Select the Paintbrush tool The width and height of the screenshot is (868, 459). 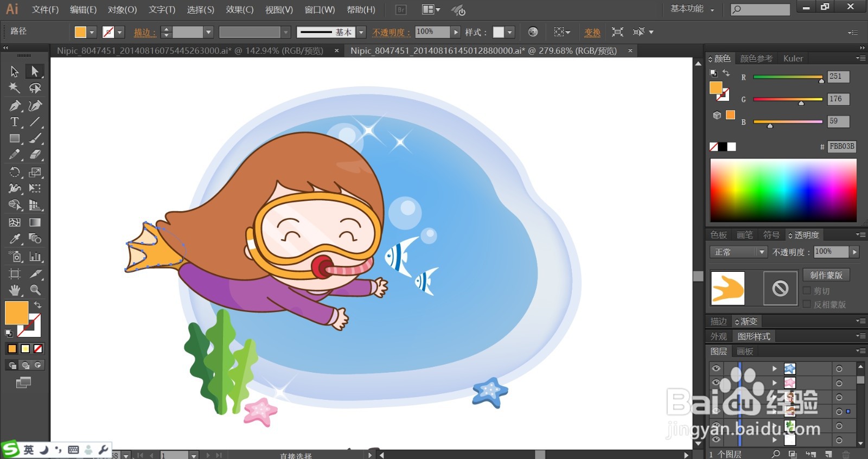point(35,138)
